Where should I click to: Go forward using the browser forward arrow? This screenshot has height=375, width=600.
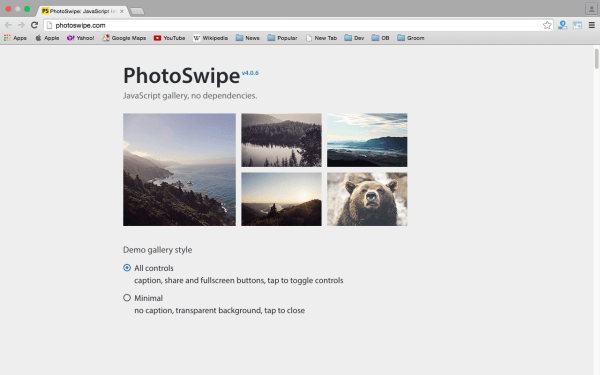(x=21, y=25)
